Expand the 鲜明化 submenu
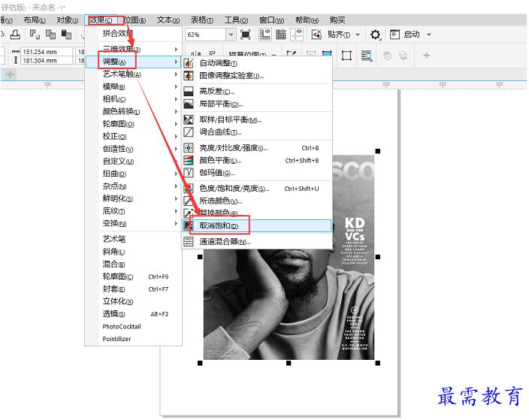The width and height of the screenshot is (529, 420). [176, 198]
